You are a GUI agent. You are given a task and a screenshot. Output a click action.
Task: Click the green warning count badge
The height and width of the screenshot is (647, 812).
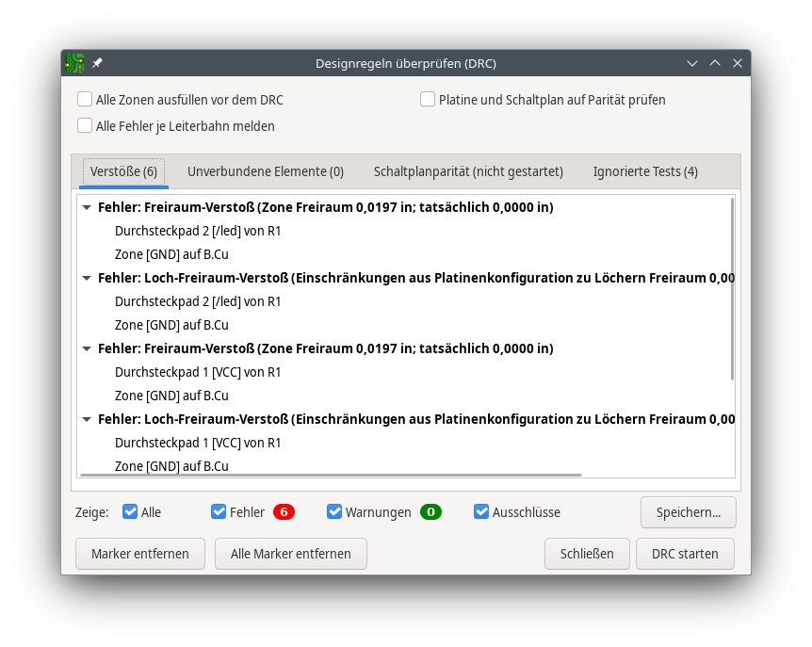[430, 512]
